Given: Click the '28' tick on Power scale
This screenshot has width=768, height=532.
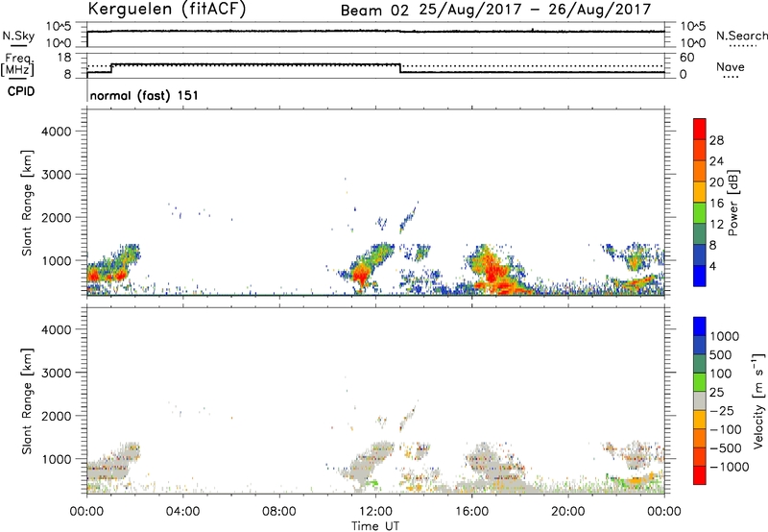Looking at the screenshot, I should pyautogui.click(x=716, y=140).
